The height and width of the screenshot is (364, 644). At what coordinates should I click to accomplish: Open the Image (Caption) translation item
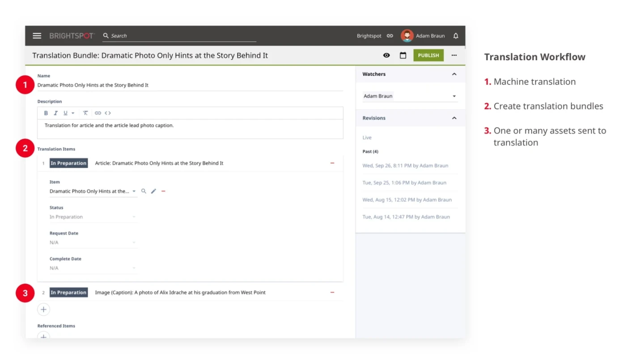(x=180, y=293)
